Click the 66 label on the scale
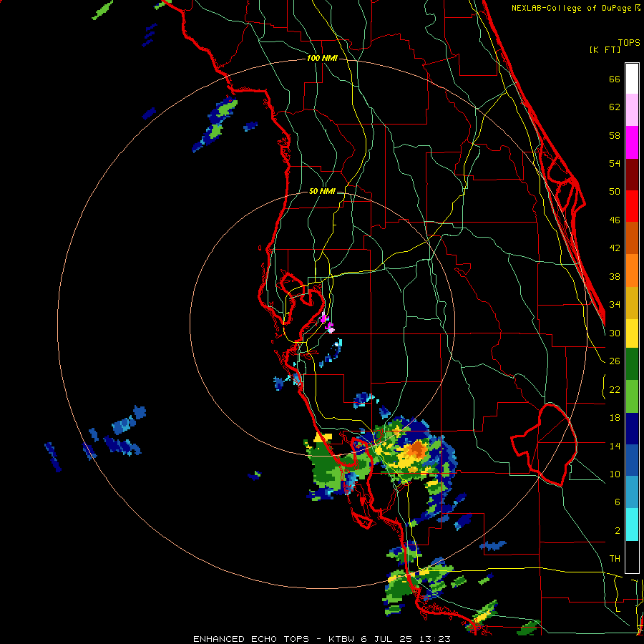 615,79
